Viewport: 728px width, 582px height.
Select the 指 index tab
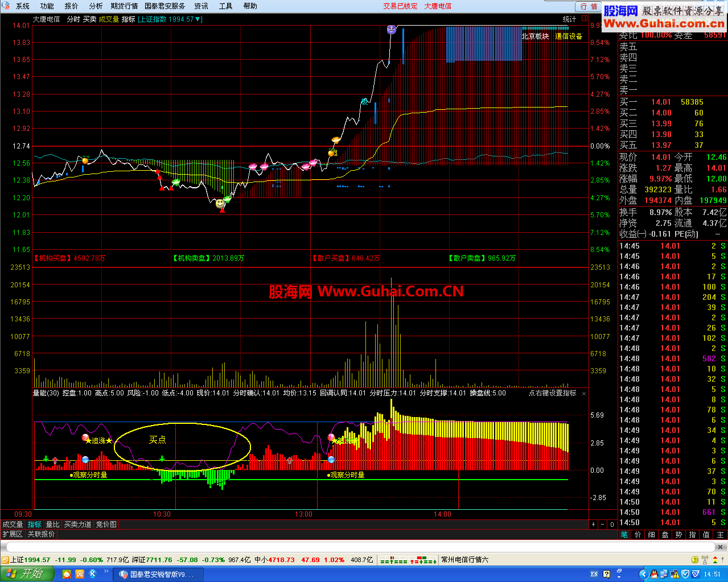point(692,535)
